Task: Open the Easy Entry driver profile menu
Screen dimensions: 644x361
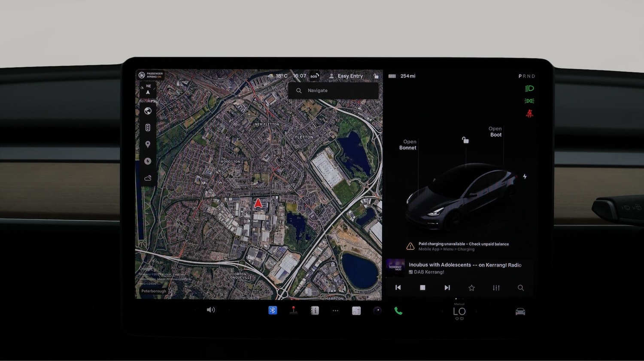Action: pos(346,76)
